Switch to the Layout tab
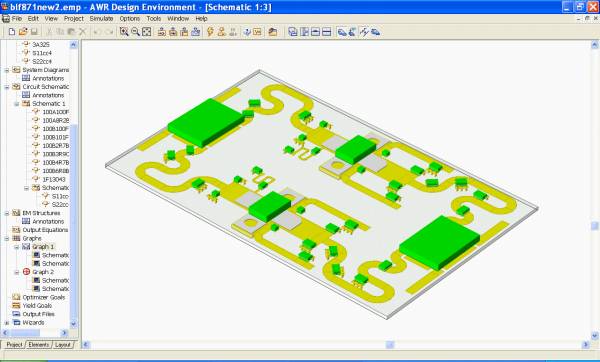Viewport: 600px width, 362px height. pos(63,345)
